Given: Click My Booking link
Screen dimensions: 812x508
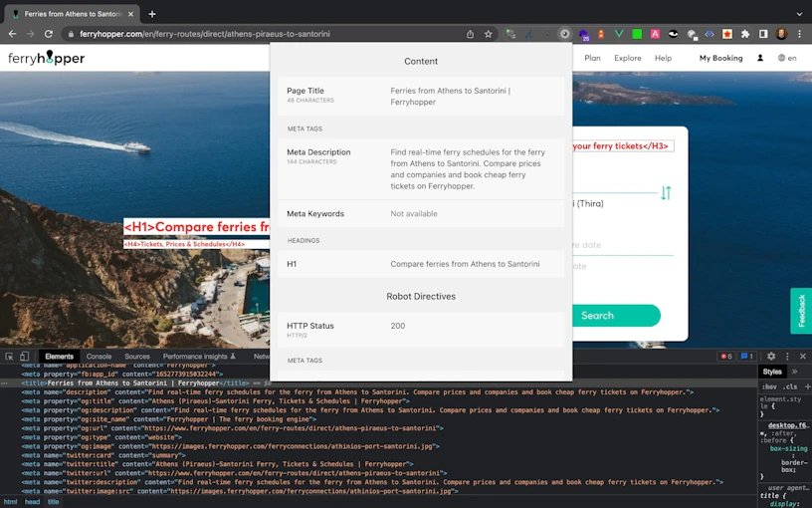Looking at the screenshot, I should 720,58.
